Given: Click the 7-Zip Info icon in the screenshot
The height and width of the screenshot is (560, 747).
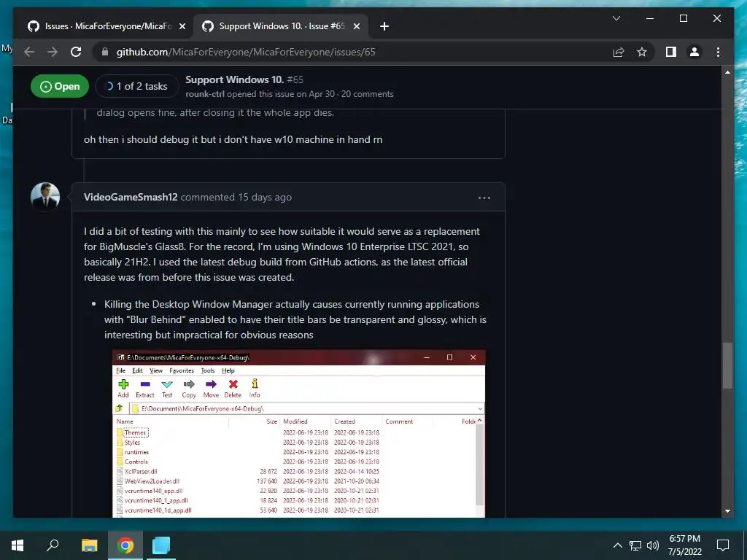Looking at the screenshot, I should tap(255, 389).
